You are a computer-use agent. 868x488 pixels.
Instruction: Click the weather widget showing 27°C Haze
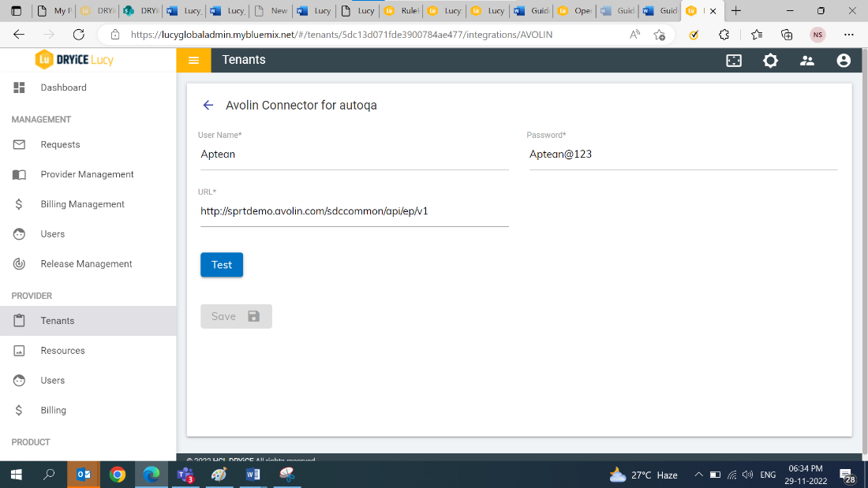click(x=643, y=475)
